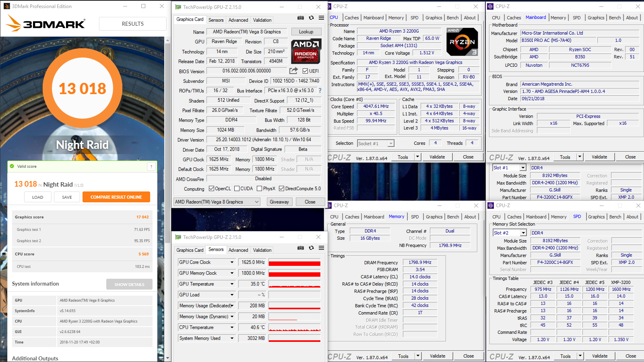
Task: Open the AMD Radeon Vega 8 Graphics GPU selector dropdown
Action: (x=217, y=202)
